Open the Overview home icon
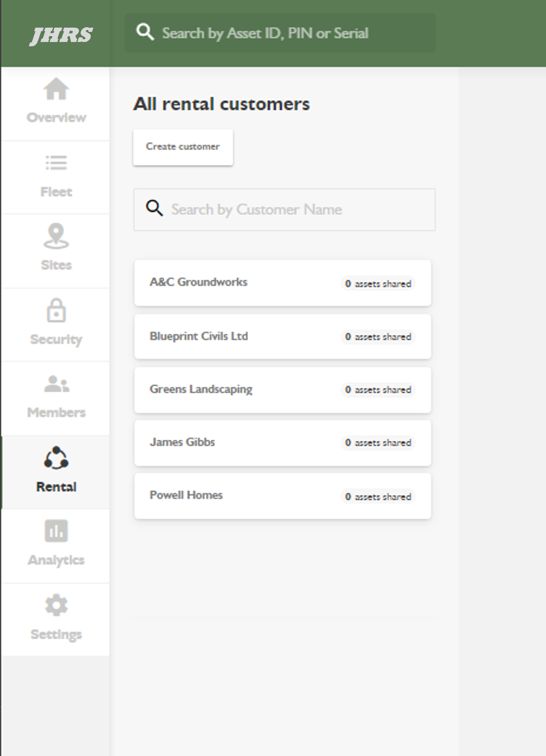 pos(56,89)
